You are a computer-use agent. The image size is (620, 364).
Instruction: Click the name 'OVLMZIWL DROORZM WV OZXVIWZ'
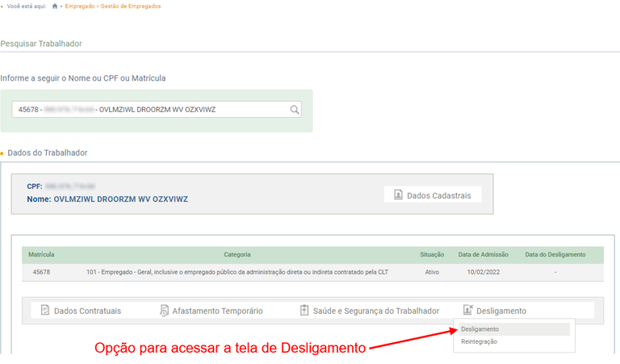coord(120,199)
